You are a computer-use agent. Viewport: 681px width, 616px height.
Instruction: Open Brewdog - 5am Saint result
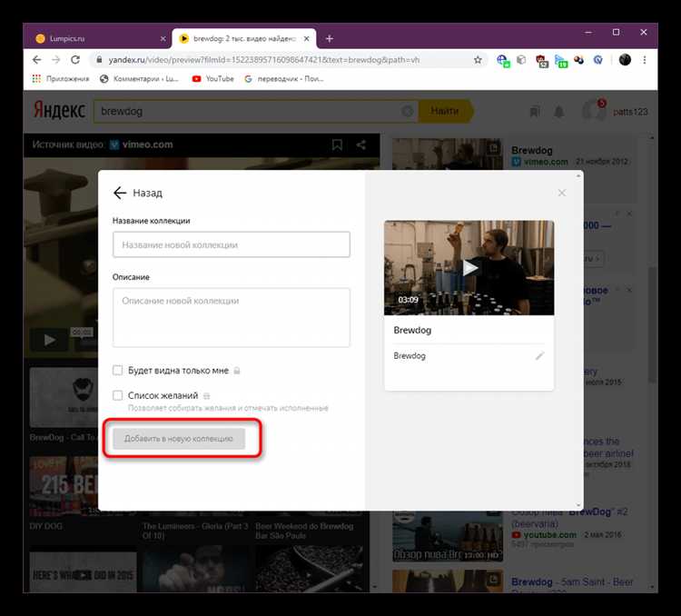(x=572, y=581)
